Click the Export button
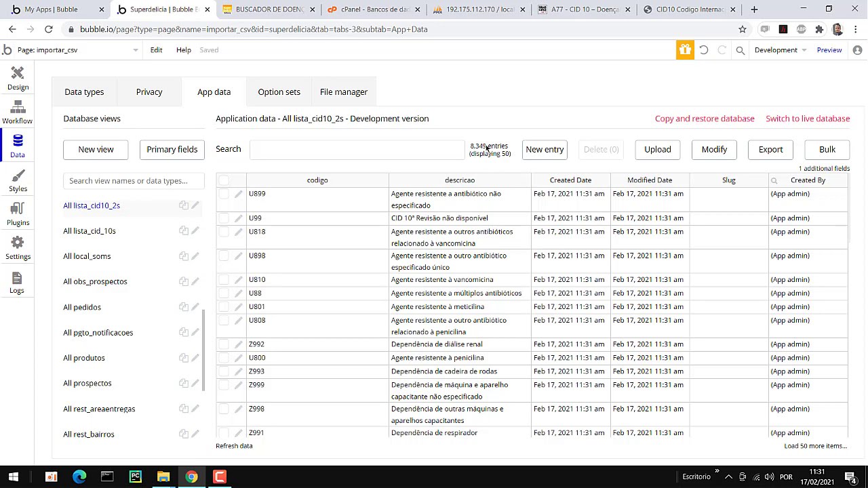The width and height of the screenshot is (868, 488). coord(770,150)
